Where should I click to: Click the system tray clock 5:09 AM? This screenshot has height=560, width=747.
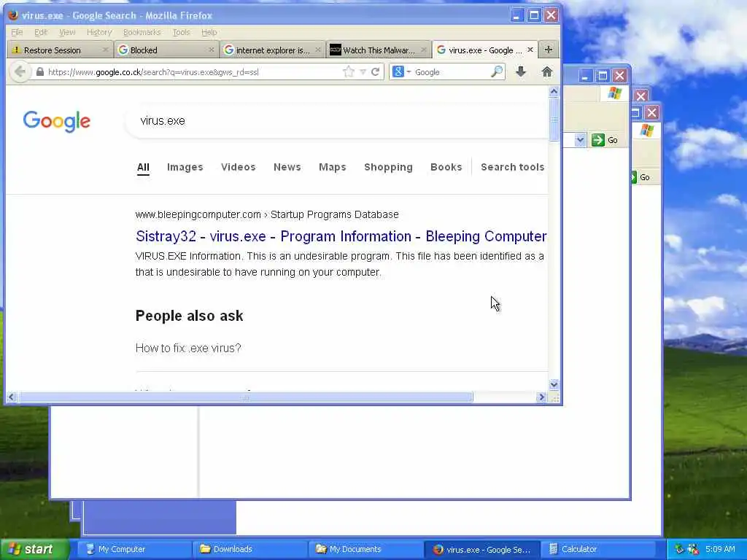[x=720, y=549]
